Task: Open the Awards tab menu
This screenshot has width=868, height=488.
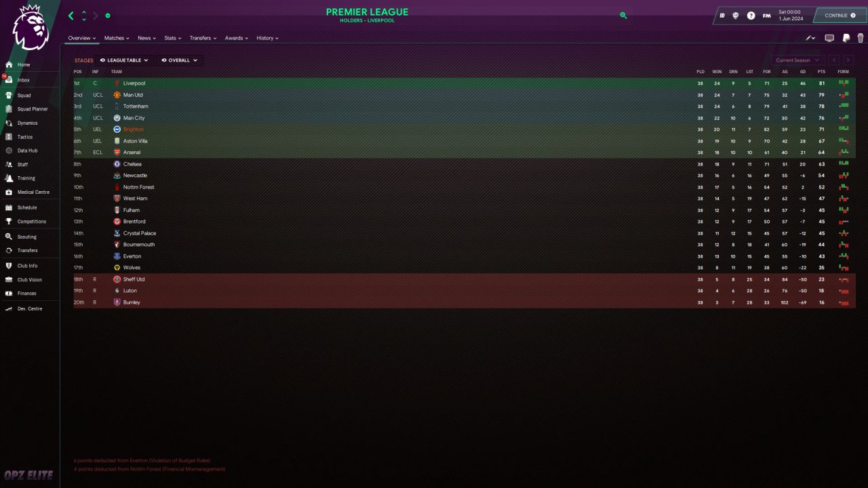Action: (237, 38)
